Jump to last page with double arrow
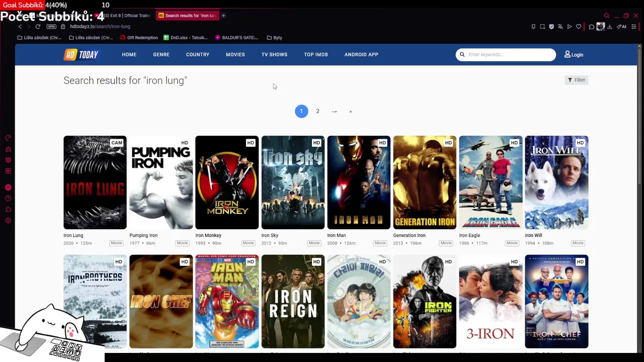The image size is (644, 362). pos(351,111)
